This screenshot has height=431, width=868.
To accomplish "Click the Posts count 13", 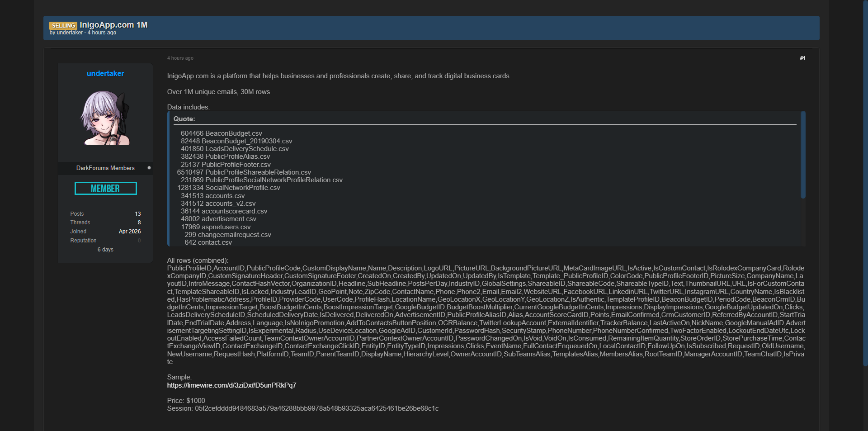I will point(137,214).
